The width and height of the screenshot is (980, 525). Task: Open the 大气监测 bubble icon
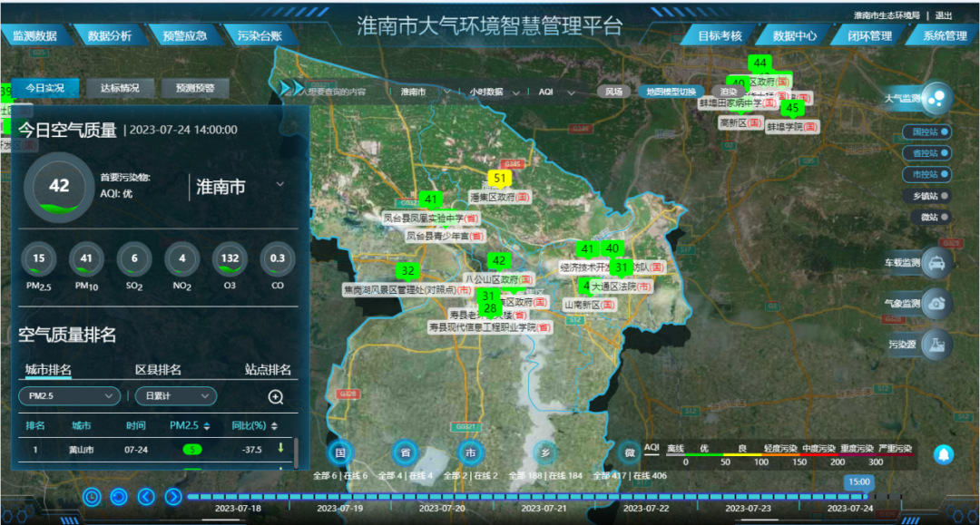936,98
